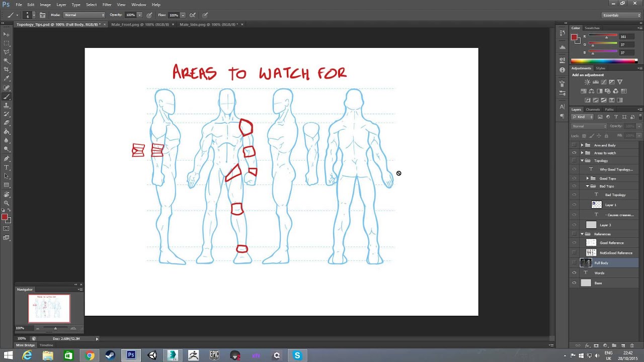Open the layer filter Kind dropdown

tap(582, 117)
